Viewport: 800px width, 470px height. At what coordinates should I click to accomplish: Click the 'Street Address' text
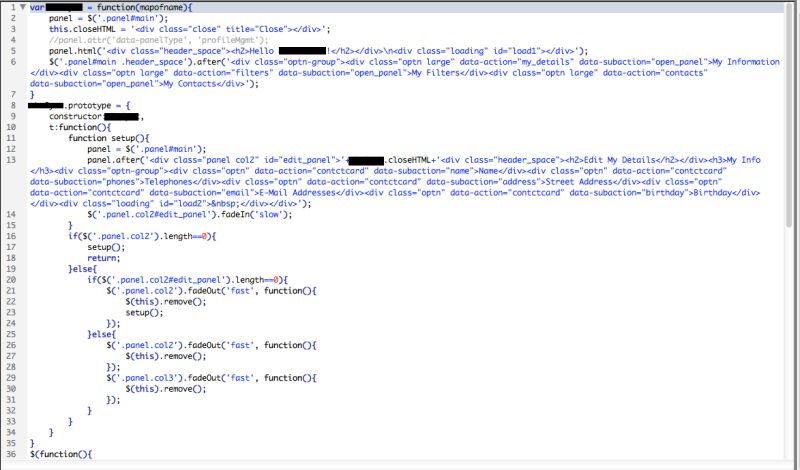[x=579, y=182]
